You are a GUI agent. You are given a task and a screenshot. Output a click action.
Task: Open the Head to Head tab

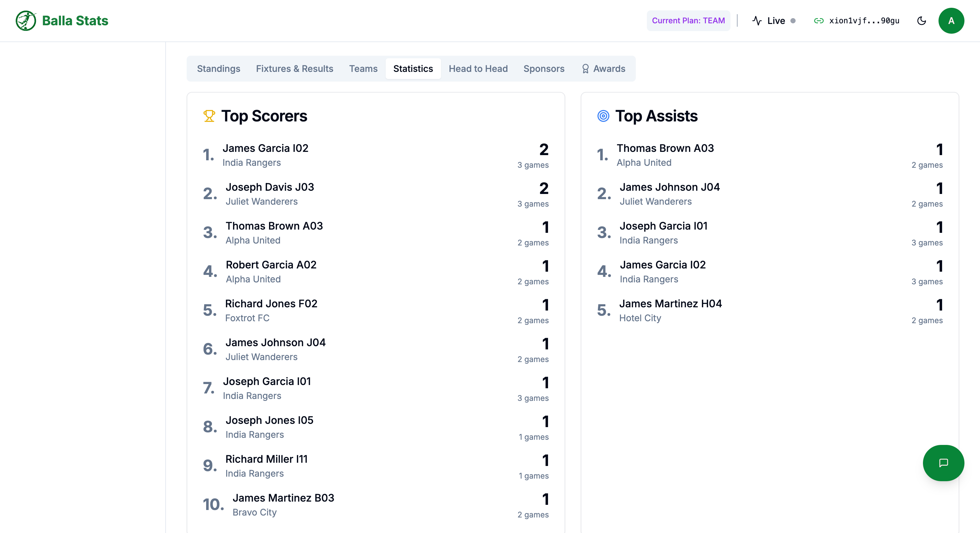point(478,68)
